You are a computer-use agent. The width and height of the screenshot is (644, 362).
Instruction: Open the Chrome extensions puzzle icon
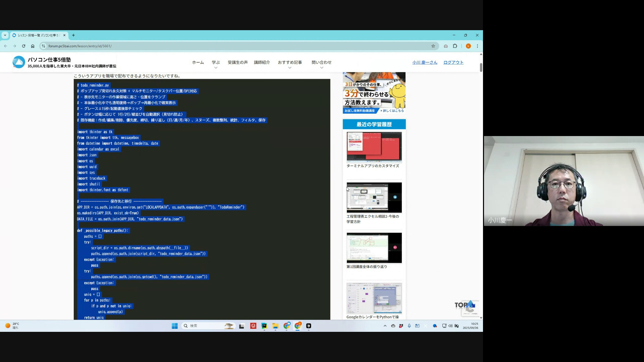pyautogui.click(x=455, y=46)
